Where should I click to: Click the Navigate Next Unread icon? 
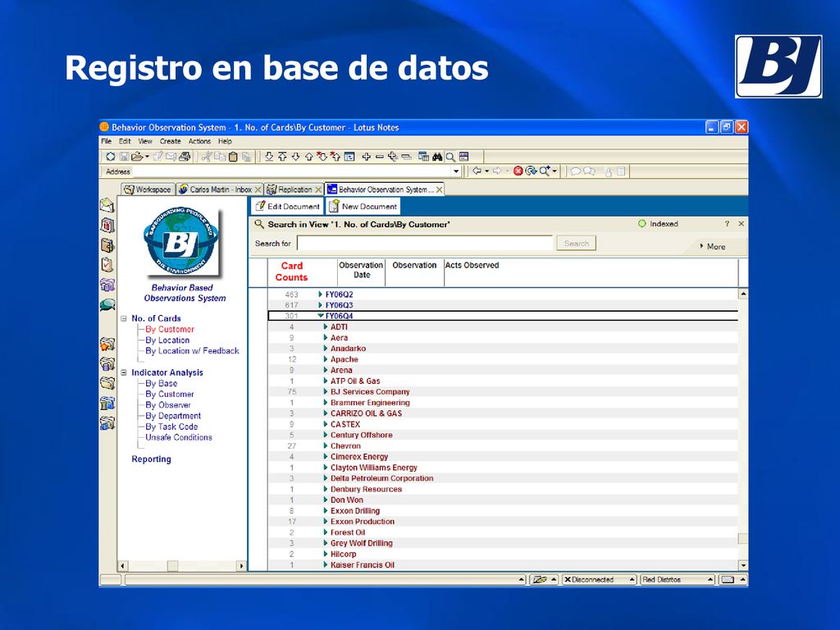322,157
